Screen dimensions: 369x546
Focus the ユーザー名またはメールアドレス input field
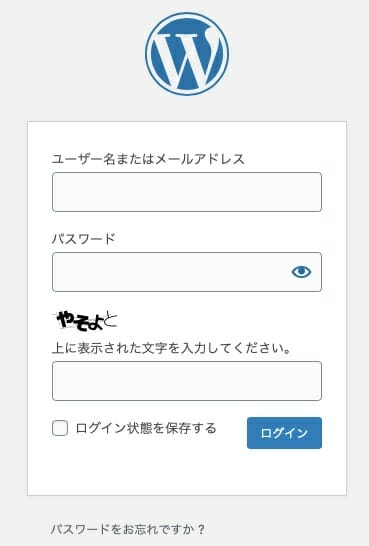click(187, 192)
